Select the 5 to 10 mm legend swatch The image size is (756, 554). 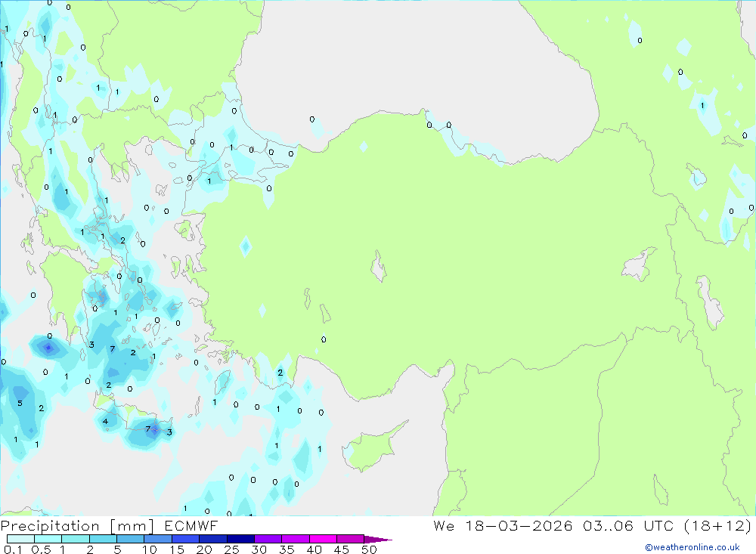coord(131,539)
